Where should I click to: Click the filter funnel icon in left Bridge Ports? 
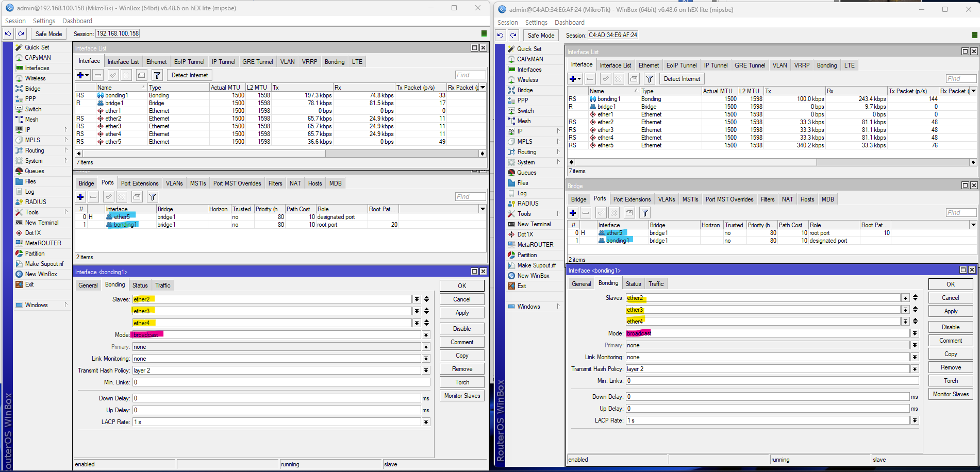(153, 197)
